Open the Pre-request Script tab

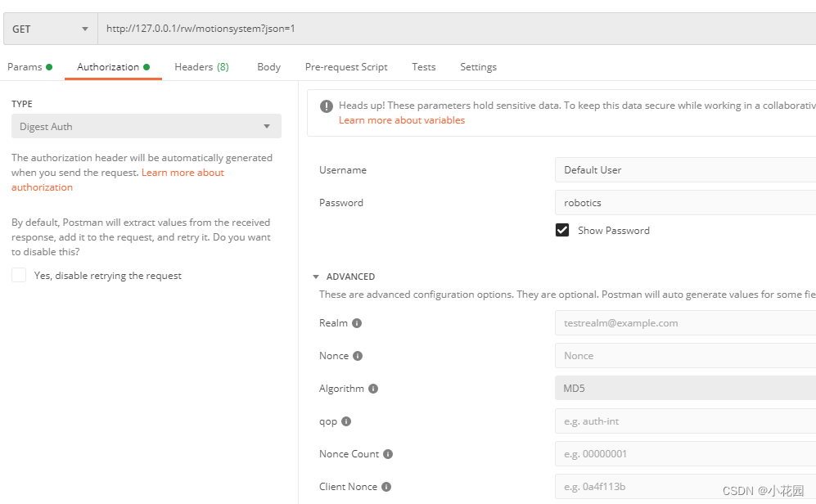[346, 67]
